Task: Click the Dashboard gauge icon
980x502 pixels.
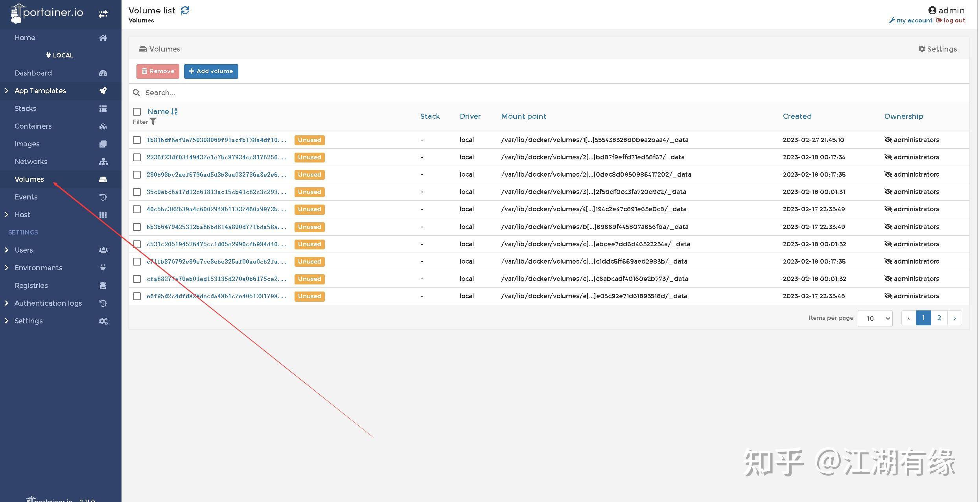Action: click(x=103, y=73)
